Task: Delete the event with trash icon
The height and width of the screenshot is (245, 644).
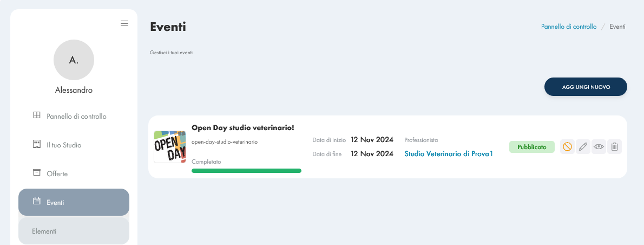Action: point(614,147)
